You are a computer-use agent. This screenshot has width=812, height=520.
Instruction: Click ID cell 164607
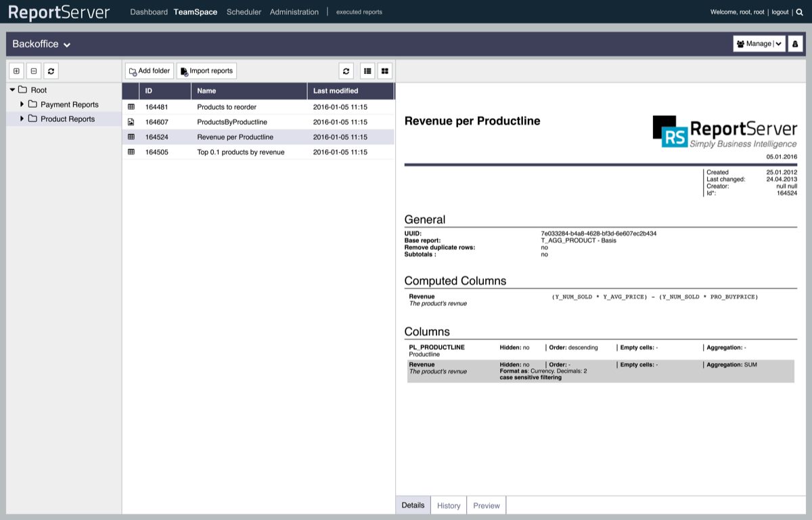[156, 122]
